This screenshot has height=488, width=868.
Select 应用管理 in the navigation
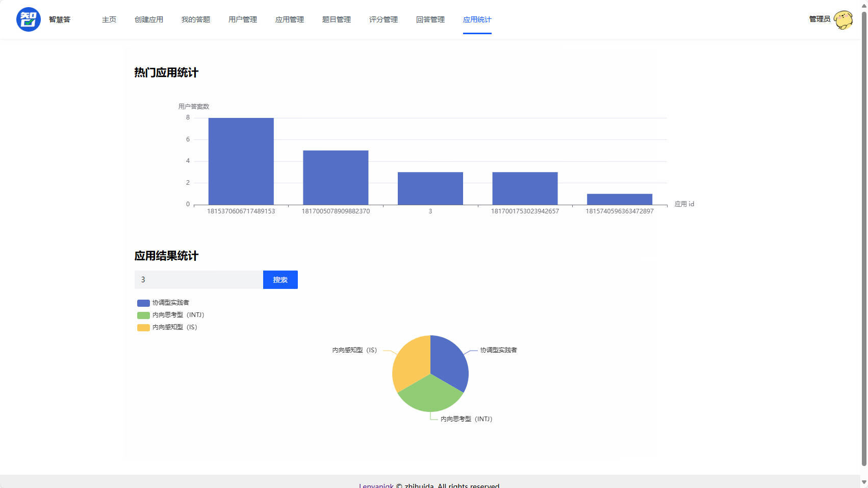tap(290, 19)
